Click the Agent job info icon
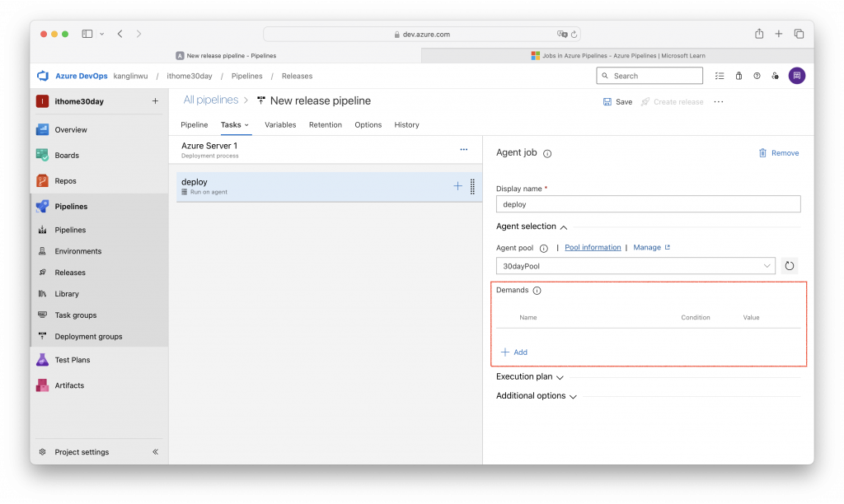844x504 pixels. point(547,154)
